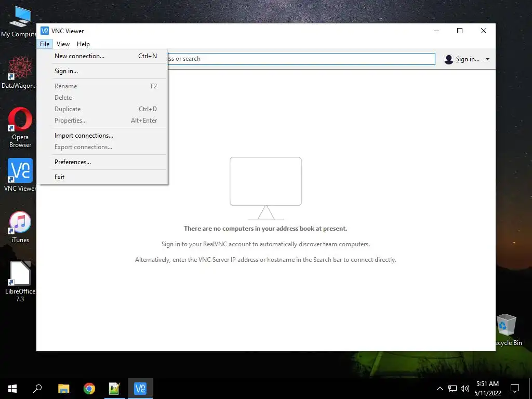The width and height of the screenshot is (532, 399).
Task: Click the VNC Viewer taskbar button
Action: click(140, 389)
